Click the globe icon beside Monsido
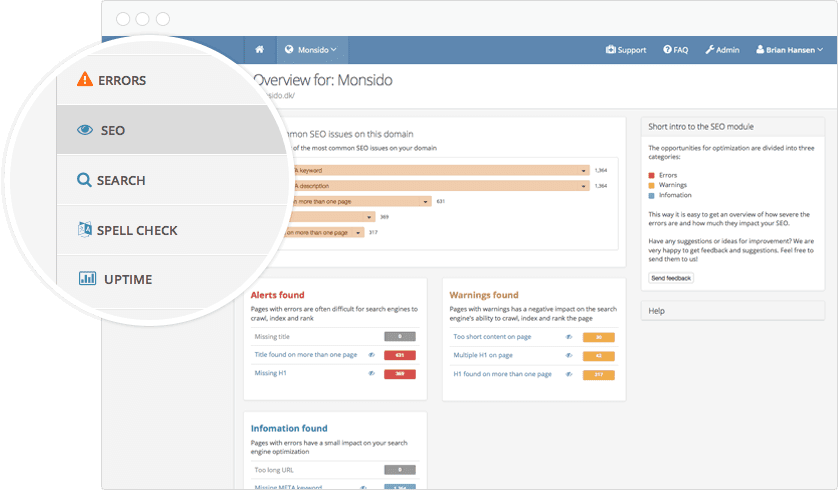 point(289,49)
